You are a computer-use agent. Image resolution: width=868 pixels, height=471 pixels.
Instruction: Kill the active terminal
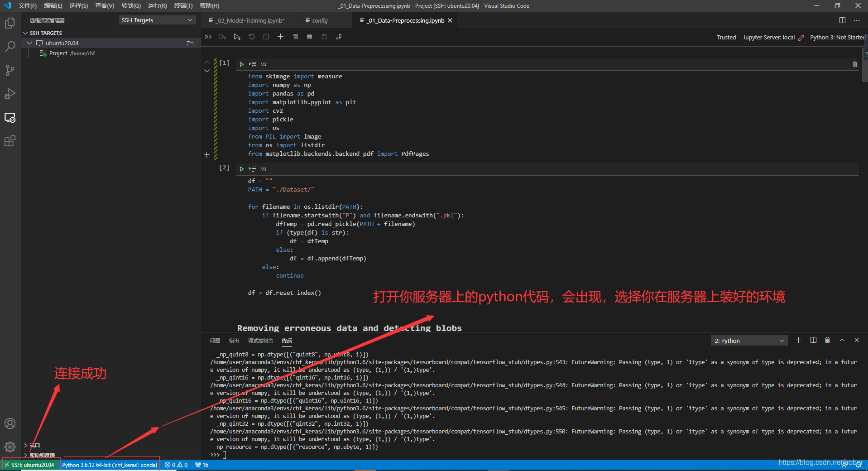click(828, 340)
